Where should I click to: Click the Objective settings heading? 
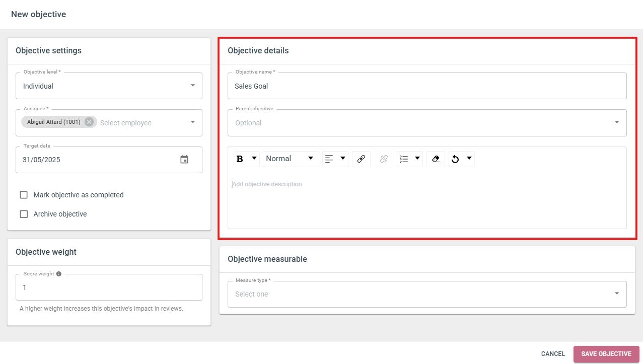[x=48, y=50]
